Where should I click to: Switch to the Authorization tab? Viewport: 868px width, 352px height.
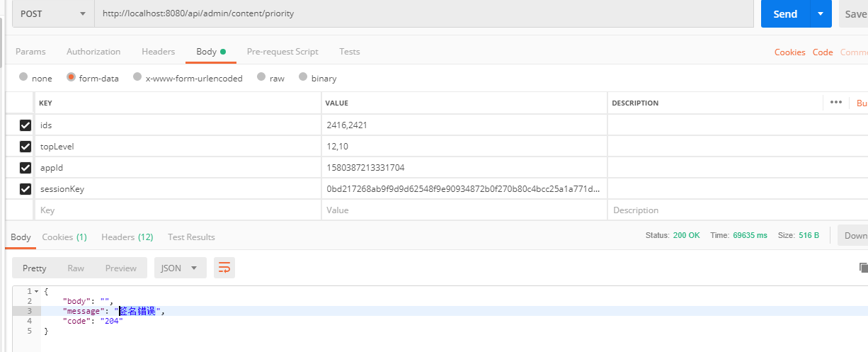pos(93,52)
